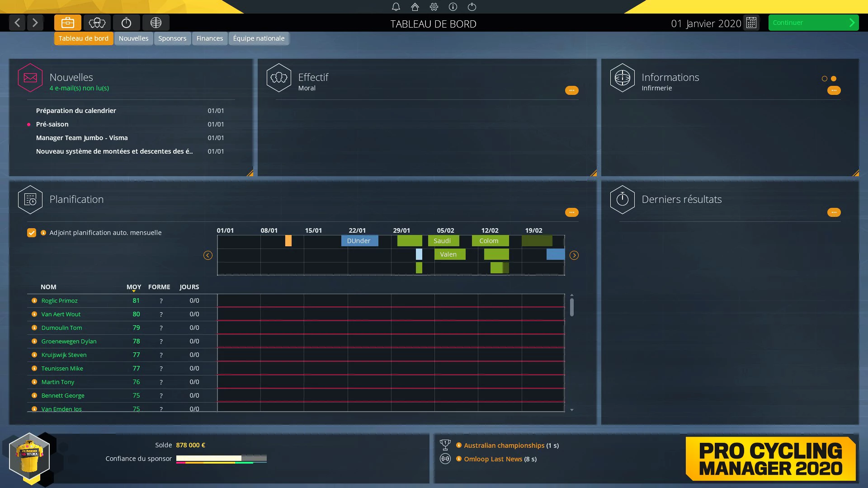The height and width of the screenshot is (488, 868).
Task: Click the Confiance du sponsor progress bar
Action: 222,459
